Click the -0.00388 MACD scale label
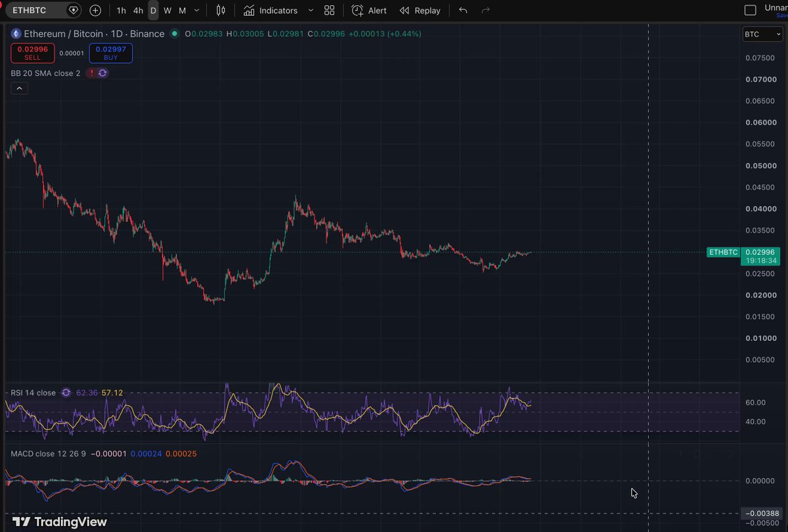The image size is (788, 532). coord(761,513)
